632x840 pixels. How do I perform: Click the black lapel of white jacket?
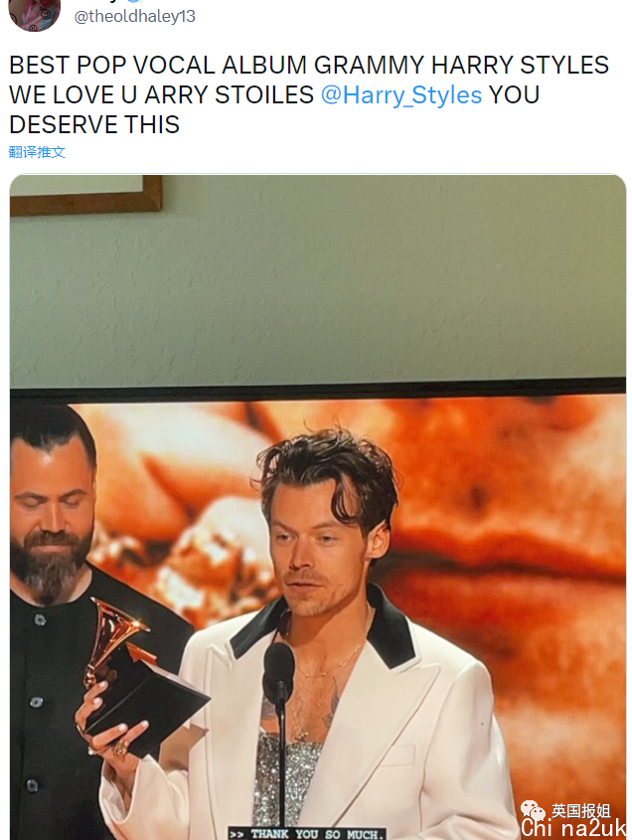pos(391,627)
